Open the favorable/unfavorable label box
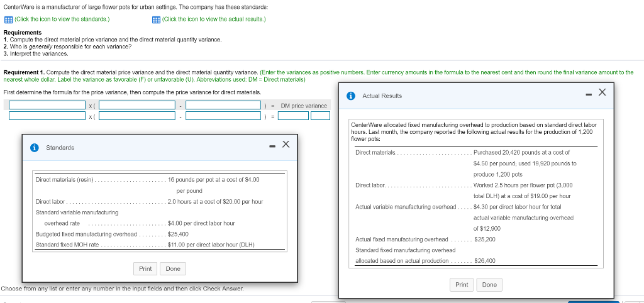Viewport: 644px width, 303px height. pyautogui.click(x=320, y=116)
